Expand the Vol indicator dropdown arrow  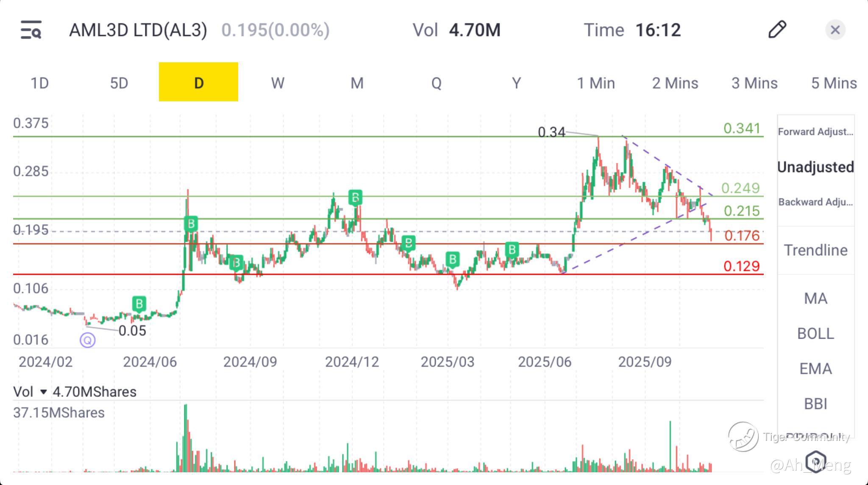point(43,392)
